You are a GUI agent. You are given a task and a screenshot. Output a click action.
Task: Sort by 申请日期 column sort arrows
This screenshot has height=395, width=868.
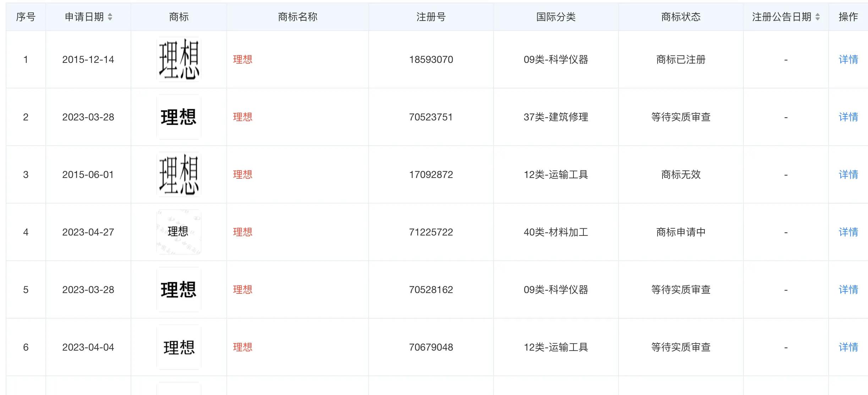click(110, 17)
